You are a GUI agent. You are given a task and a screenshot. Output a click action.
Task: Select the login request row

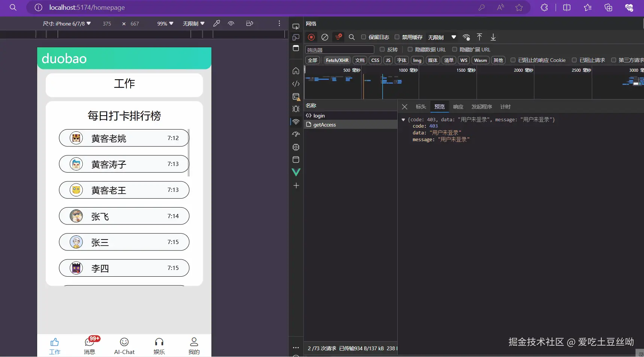(351, 116)
